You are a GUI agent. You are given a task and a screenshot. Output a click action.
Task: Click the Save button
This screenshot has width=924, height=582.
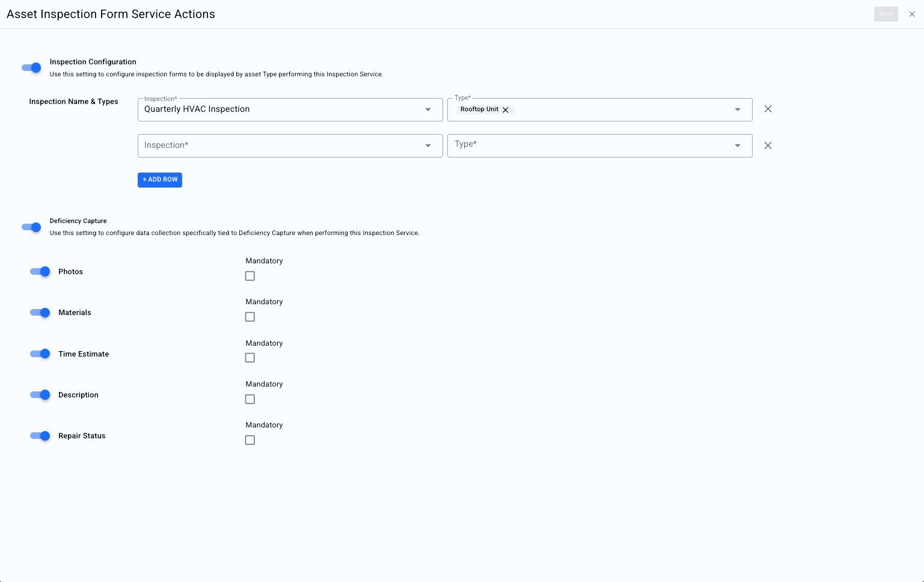pos(886,14)
